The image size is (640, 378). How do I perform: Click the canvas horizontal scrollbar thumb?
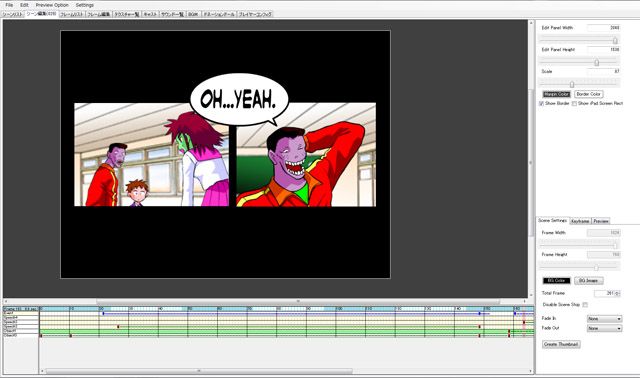click(x=298, y=301)
